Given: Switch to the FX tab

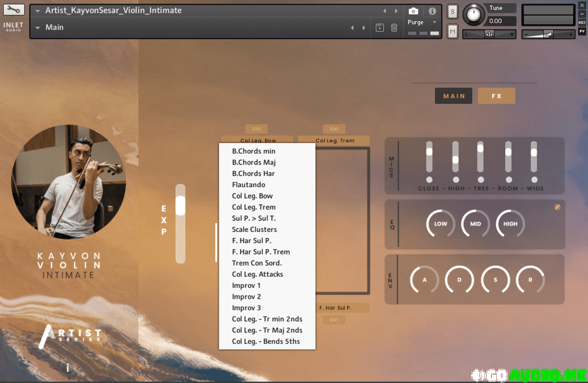Looking at the screenshot, I should pyautogui.click(x=496, y=96).
